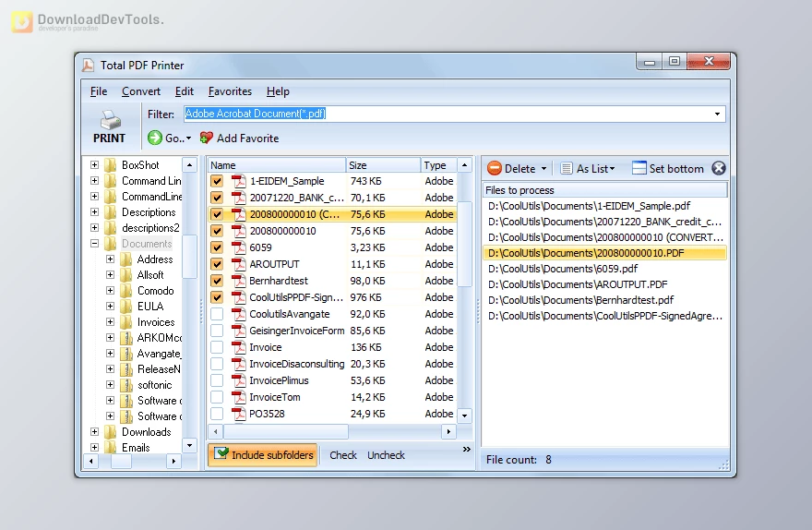Click the PRINT printer icon
The image size is (812, 530).
[111, 120]
